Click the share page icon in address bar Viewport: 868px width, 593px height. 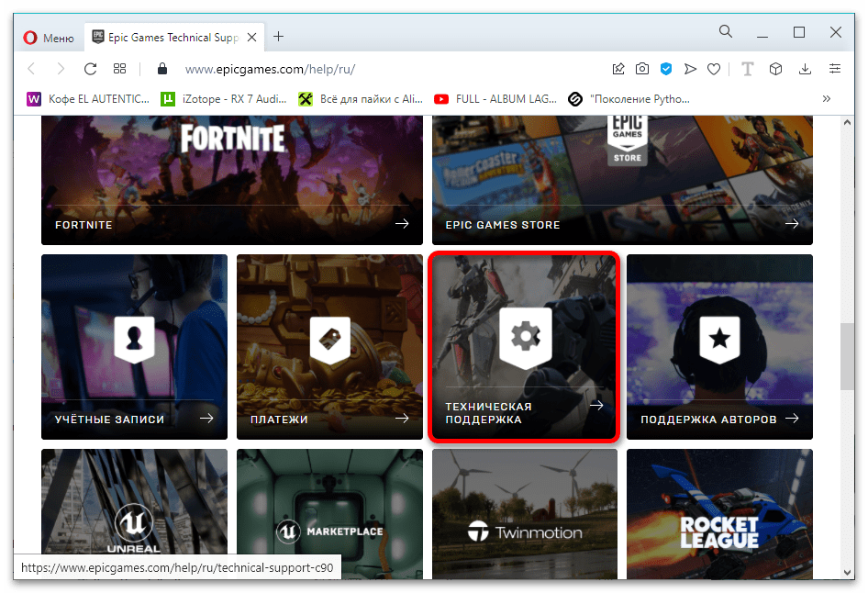pyautogui.click(x=618, y=69)
